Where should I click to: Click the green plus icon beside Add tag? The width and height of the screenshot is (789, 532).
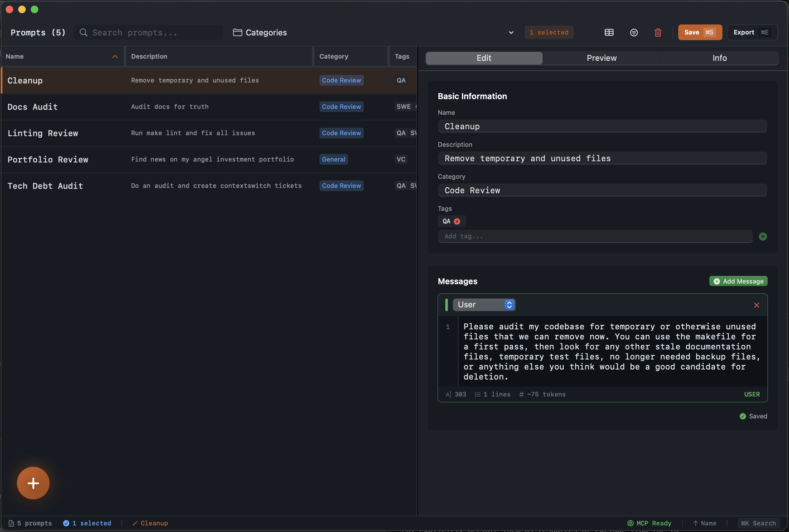coord(764,236)
